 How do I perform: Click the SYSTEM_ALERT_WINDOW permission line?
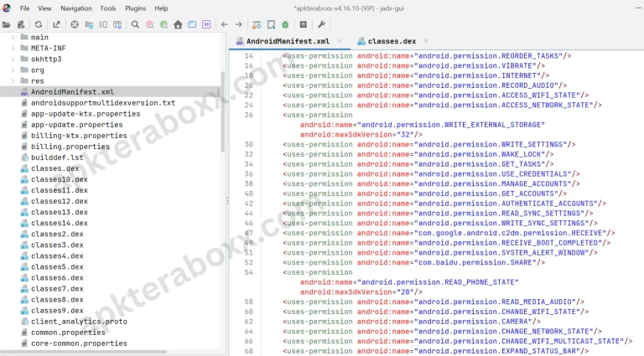click(440, 253)
